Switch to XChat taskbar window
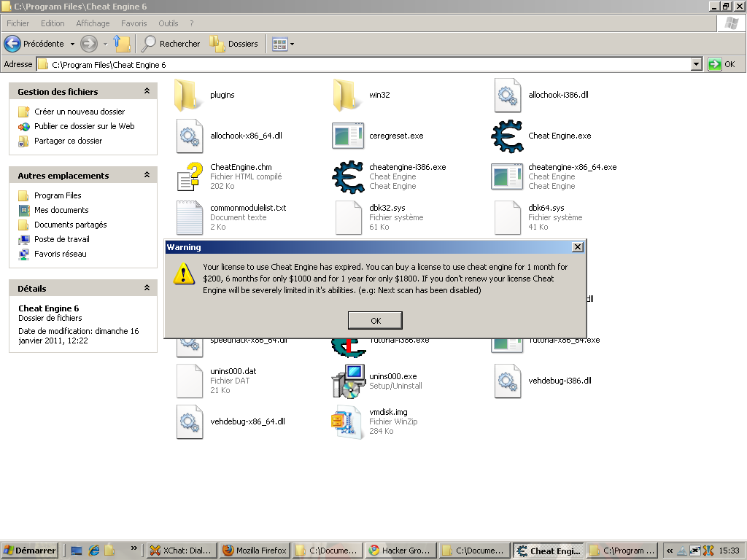The width and height of the screenshot is (747, 560). pyautogui.click(x=182, y=551)
